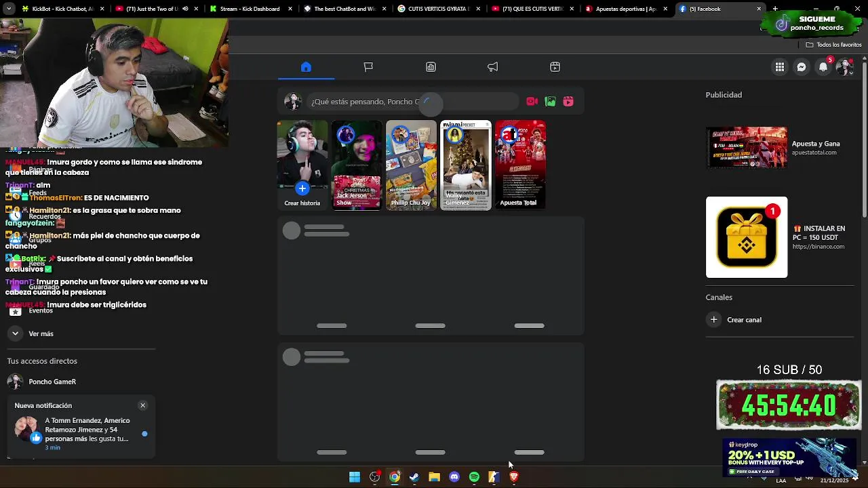Open the Wally Gimenez story
Screen dimensions: 868x488
point(466,165)
